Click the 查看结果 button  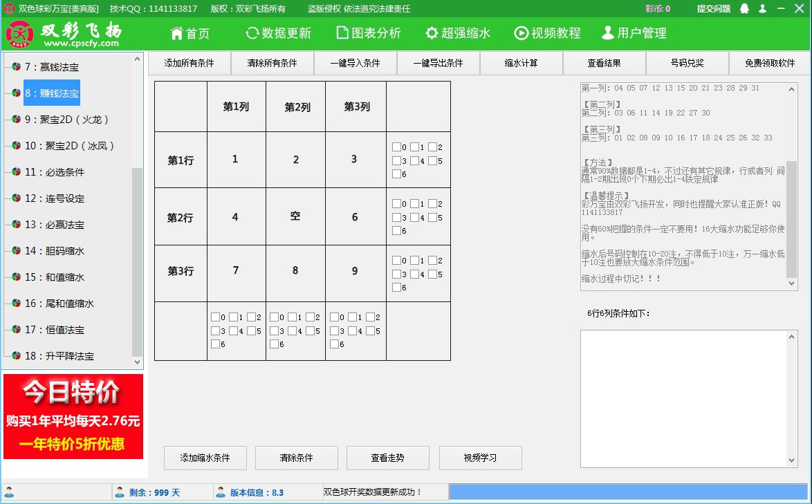pos(603,63)
